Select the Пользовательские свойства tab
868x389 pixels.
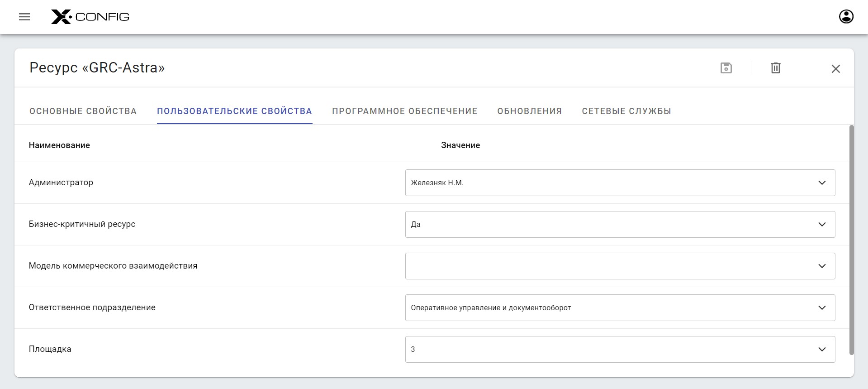(234, 111)
